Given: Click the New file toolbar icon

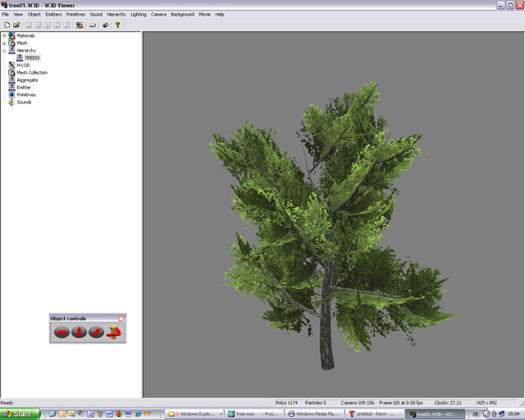Looking at the screenshot, I should point(7,25).
